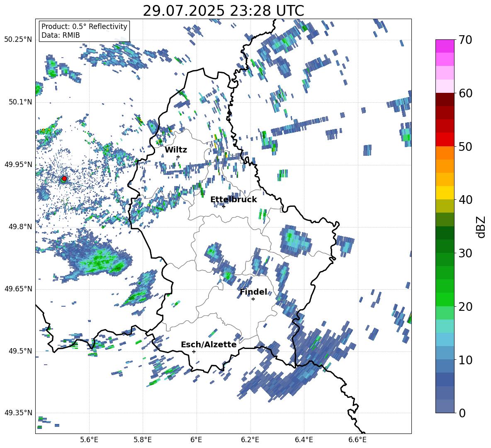Click the plus marker below Esch/Alzette label

point(194,351)
